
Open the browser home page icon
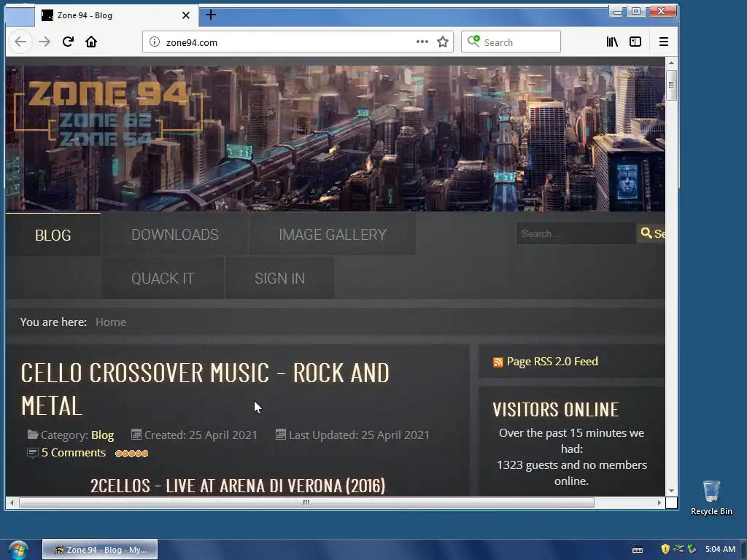91,42
